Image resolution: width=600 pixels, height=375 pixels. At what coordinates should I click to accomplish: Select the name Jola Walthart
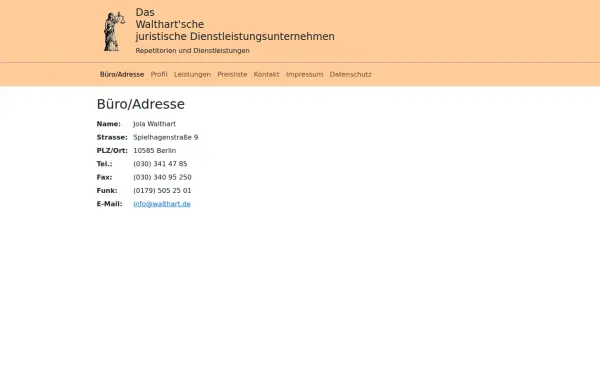[155, 124]
